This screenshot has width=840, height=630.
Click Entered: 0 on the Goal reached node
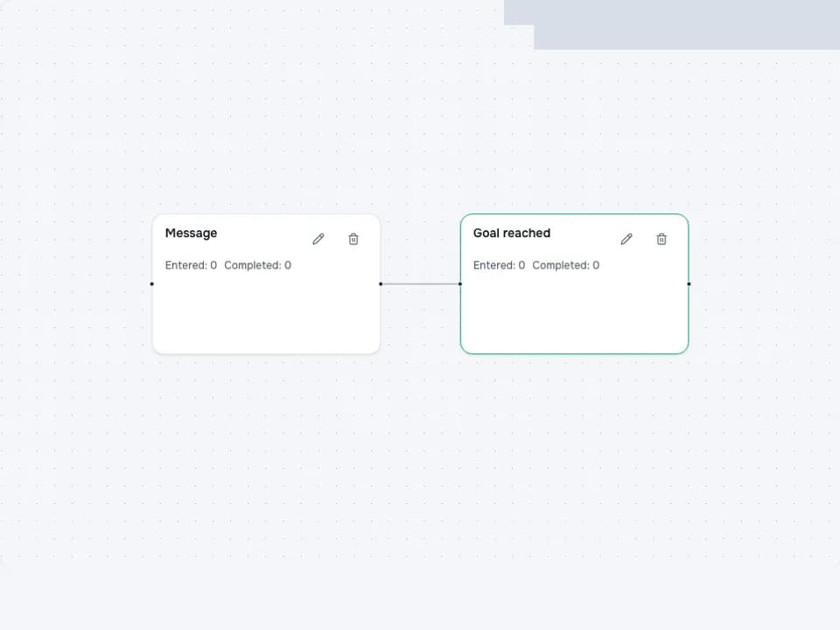[x=499, y=265]
